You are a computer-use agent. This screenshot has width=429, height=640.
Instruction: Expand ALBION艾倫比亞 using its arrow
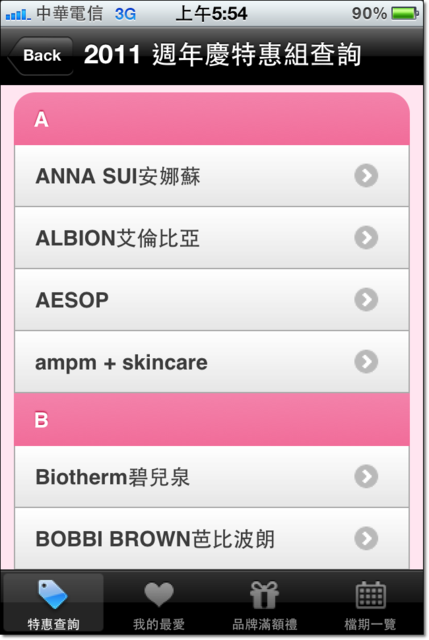[x=366, y=238]
